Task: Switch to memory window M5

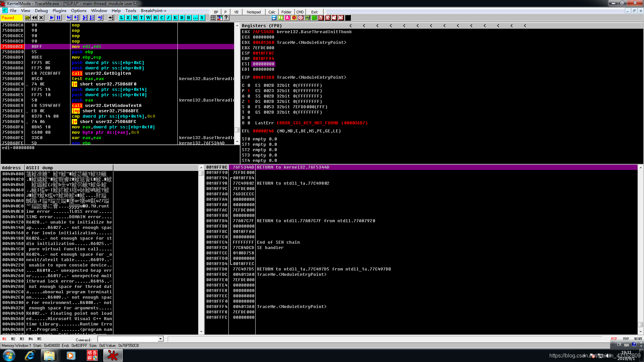Action: (39, 339)
